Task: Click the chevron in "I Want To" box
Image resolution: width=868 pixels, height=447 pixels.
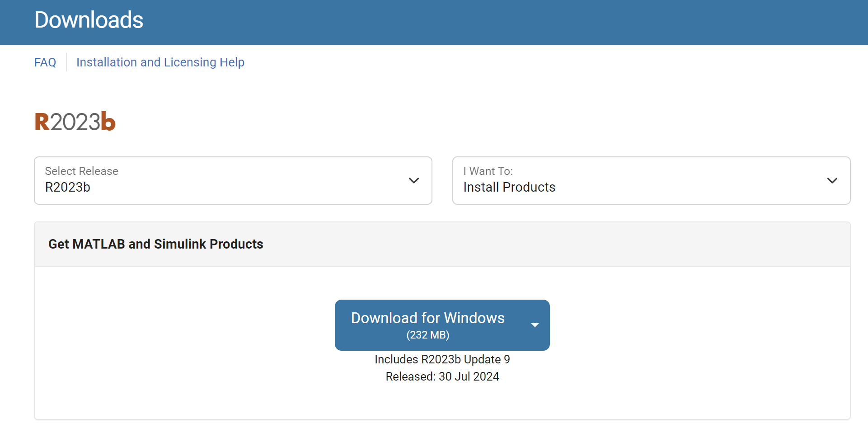Action: (x=832, y=180)
